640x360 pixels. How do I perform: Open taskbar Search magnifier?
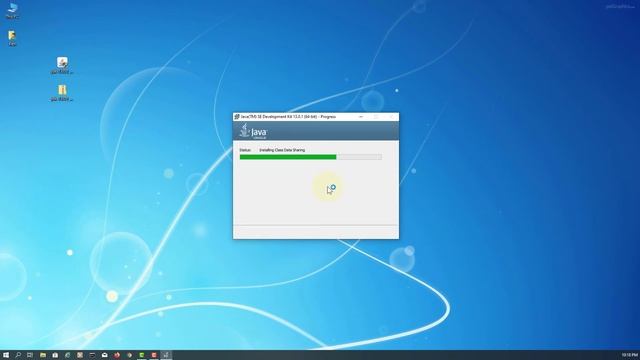coord(18,355)
